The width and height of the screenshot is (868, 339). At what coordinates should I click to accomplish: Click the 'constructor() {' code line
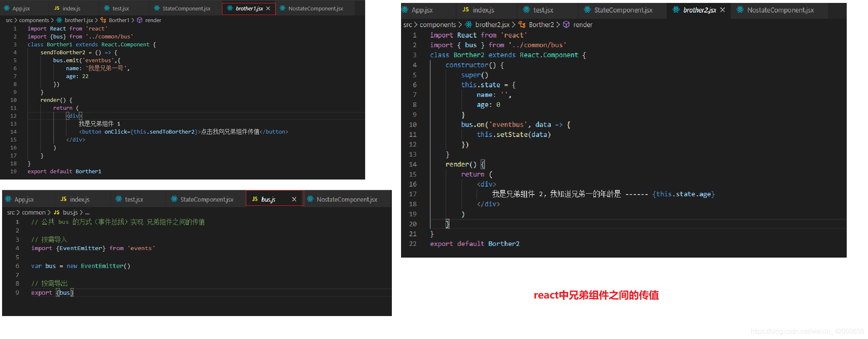[x=474, y=65]
